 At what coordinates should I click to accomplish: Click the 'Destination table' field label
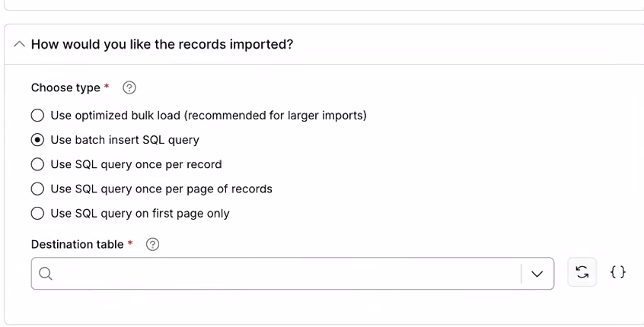[77, 245]
